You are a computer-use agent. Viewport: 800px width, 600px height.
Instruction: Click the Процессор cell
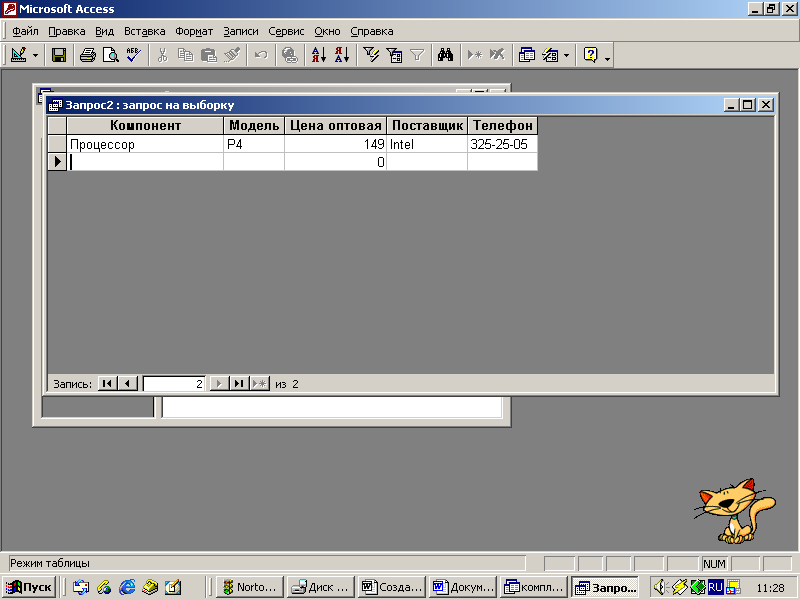point(145,144)
